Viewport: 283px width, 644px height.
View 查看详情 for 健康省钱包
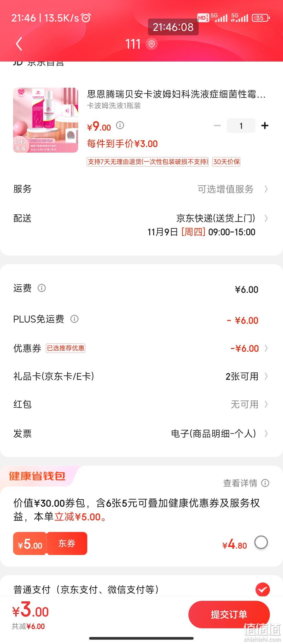240,483
